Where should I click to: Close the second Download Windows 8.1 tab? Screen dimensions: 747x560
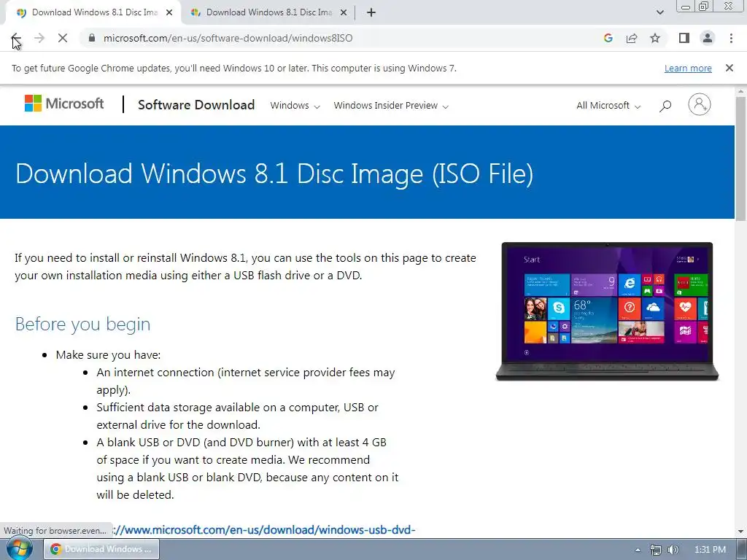pyautogui.click(x=344, y=13)
